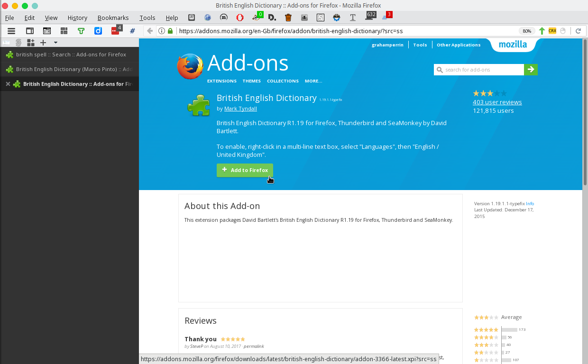Open the Edit menu
The width and height of the screenshot is (588, 364).
(x=30, y=18)
